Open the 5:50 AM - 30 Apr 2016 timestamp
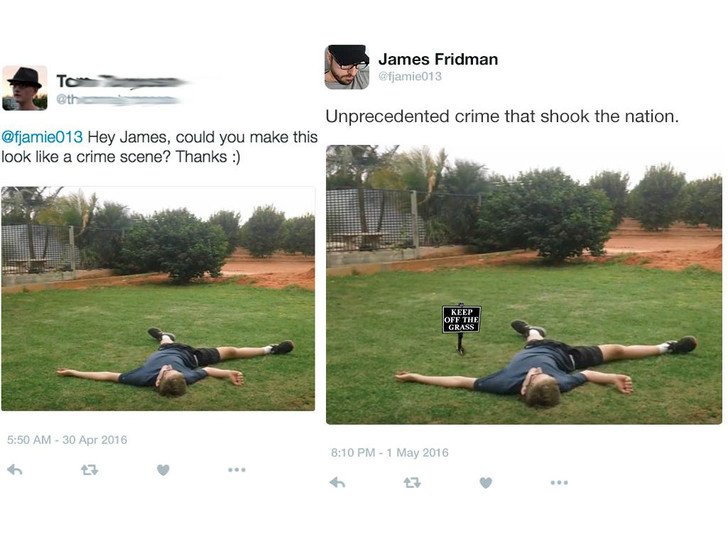 pos(67,440)
